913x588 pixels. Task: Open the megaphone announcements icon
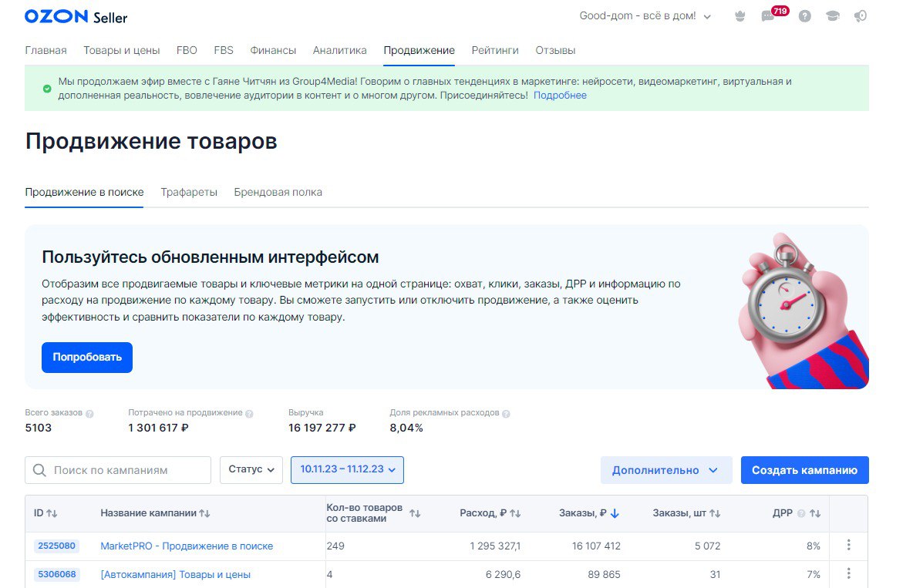(x=861, y=16)
